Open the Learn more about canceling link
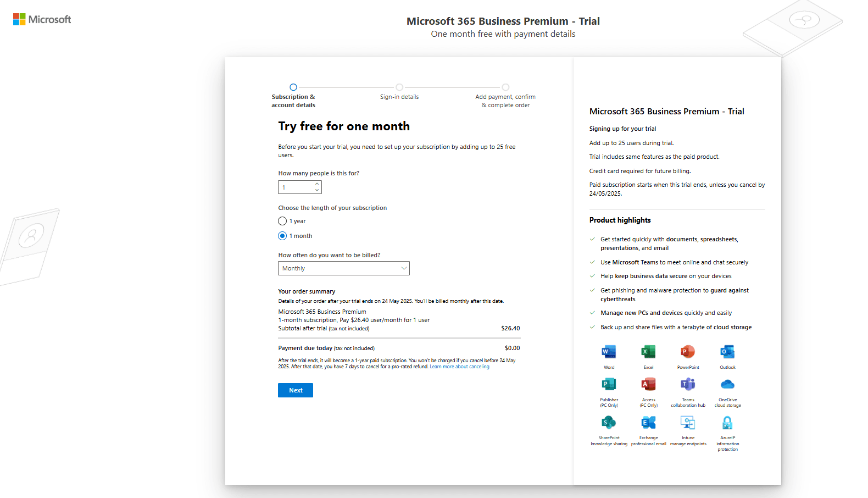Viewport: 868px width, 498px height. click(459, 367)
